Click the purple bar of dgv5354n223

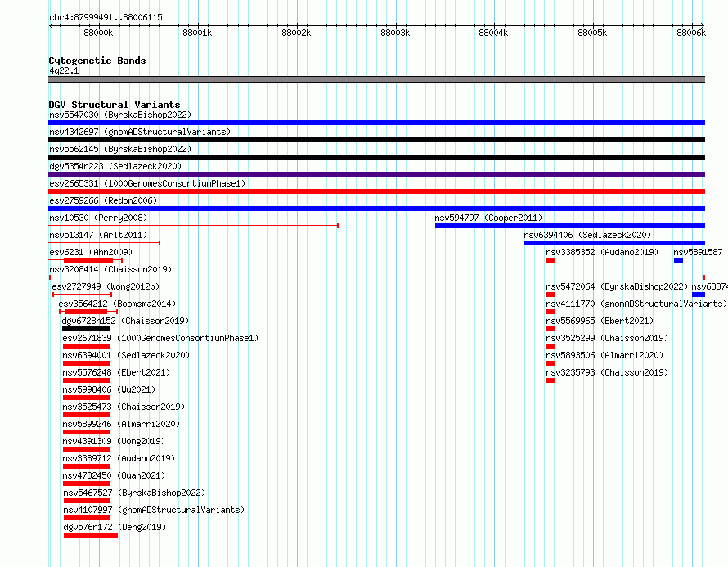point(376,174)
